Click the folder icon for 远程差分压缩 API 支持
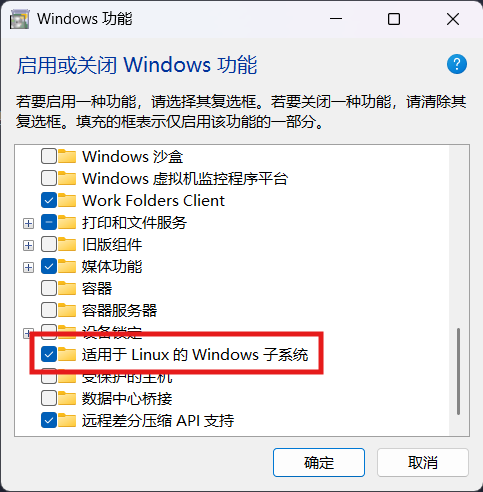The height and width of the screenshot is (492, 483). point(67,420)
